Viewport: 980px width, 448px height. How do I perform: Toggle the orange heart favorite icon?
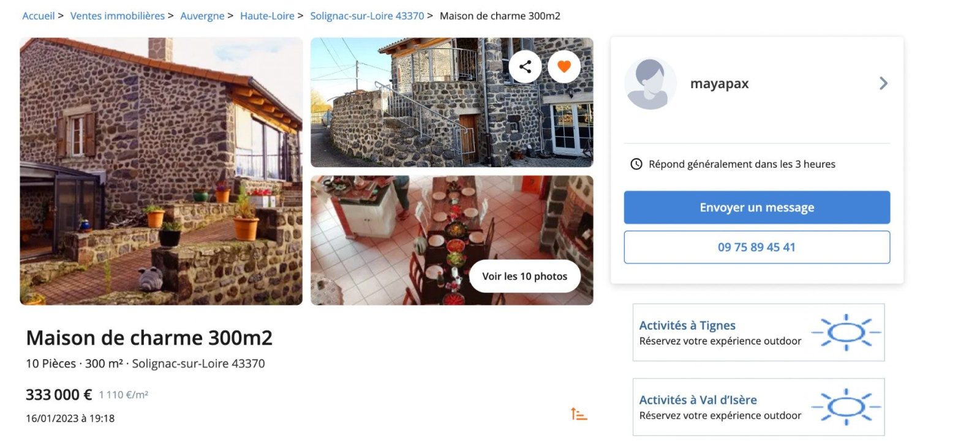(564, 67)
